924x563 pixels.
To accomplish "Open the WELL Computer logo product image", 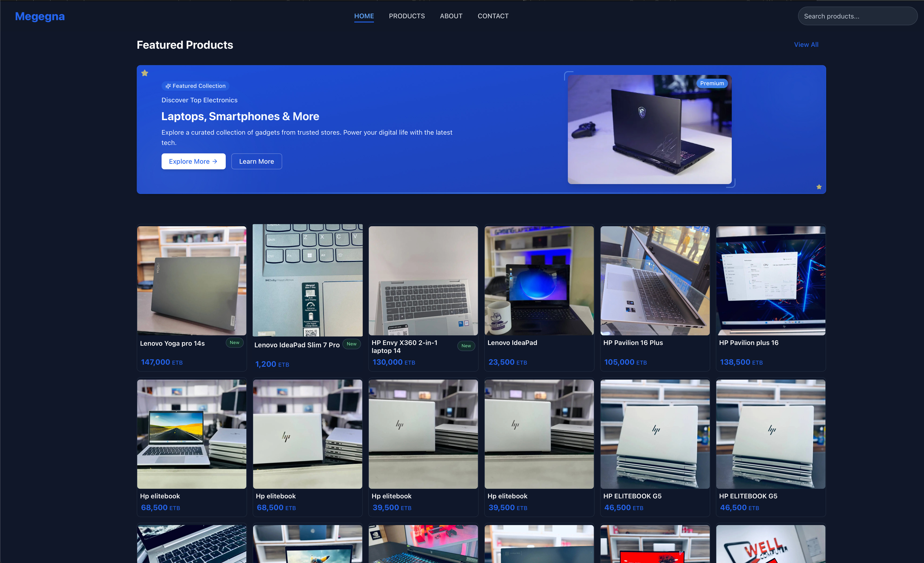I will [x=771, y=544].
